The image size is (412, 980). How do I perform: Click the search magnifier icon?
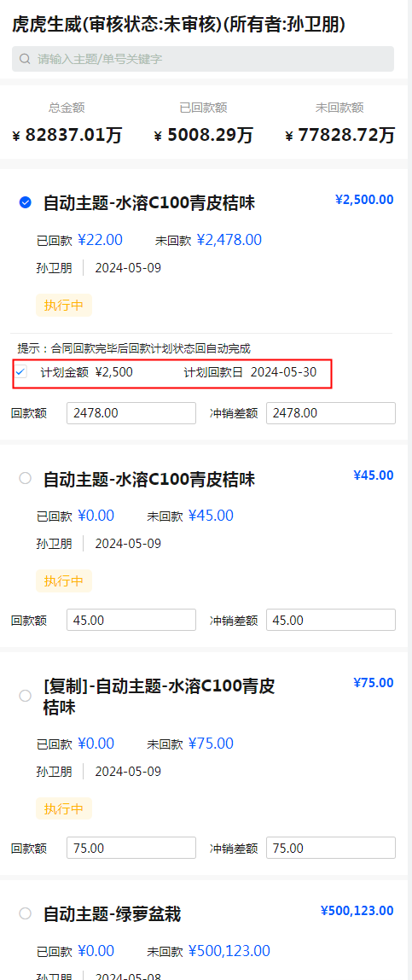click(x=25, y=60)
